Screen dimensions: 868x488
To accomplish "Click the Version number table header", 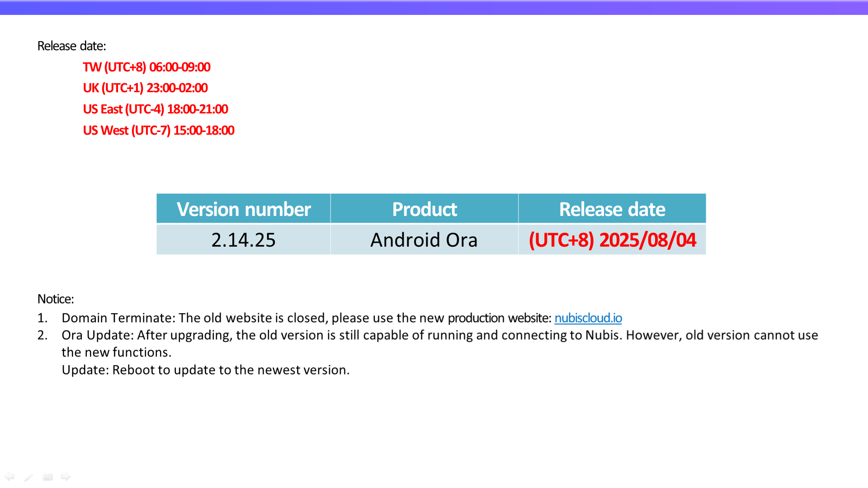I will [x=244, y=209].
